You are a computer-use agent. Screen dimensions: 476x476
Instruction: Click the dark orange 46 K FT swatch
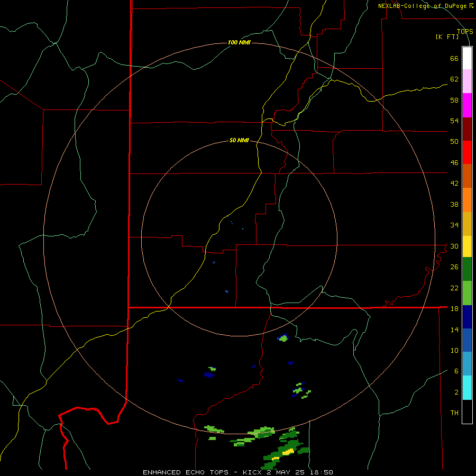467,176
